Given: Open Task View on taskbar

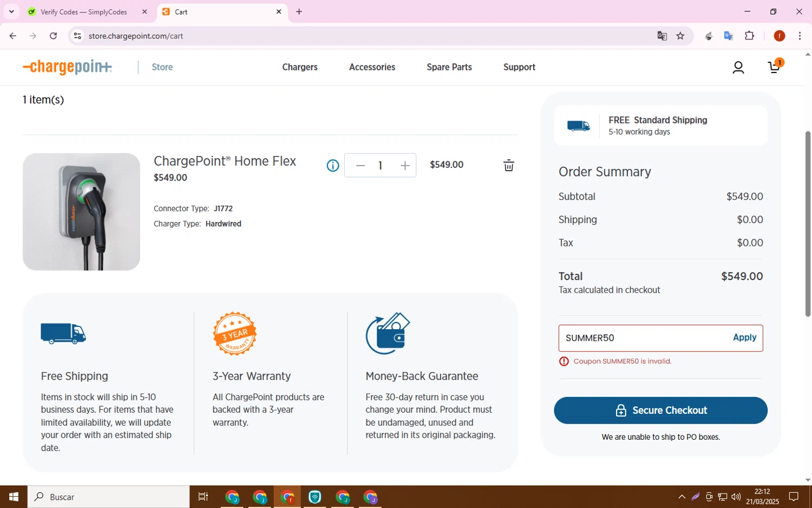Looking at the screenshot, I should point(203,497).
